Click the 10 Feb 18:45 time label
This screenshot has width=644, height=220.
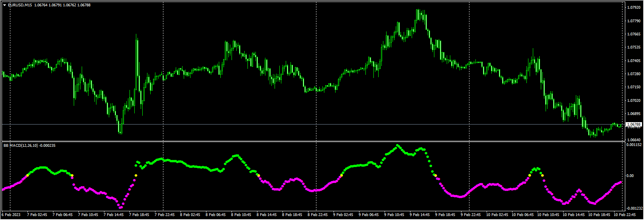[x=599, y=215]
